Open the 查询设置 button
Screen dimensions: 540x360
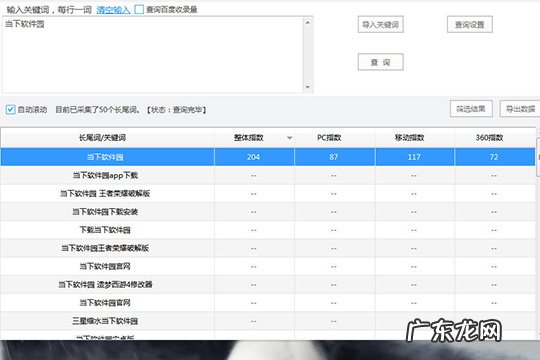[x=470, y=24]
